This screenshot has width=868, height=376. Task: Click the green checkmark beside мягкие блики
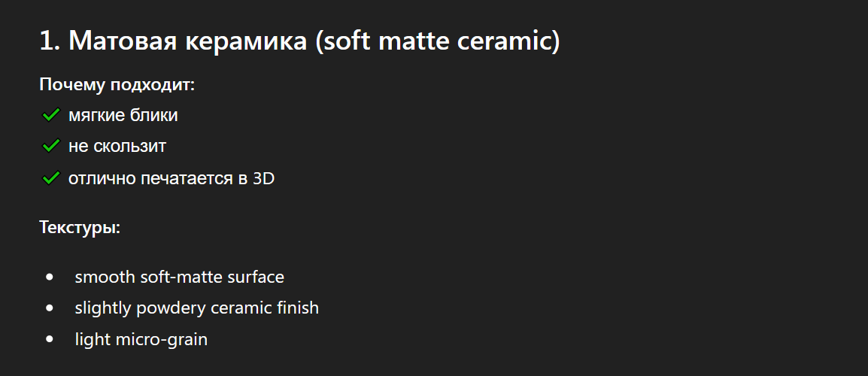(50, 115)
